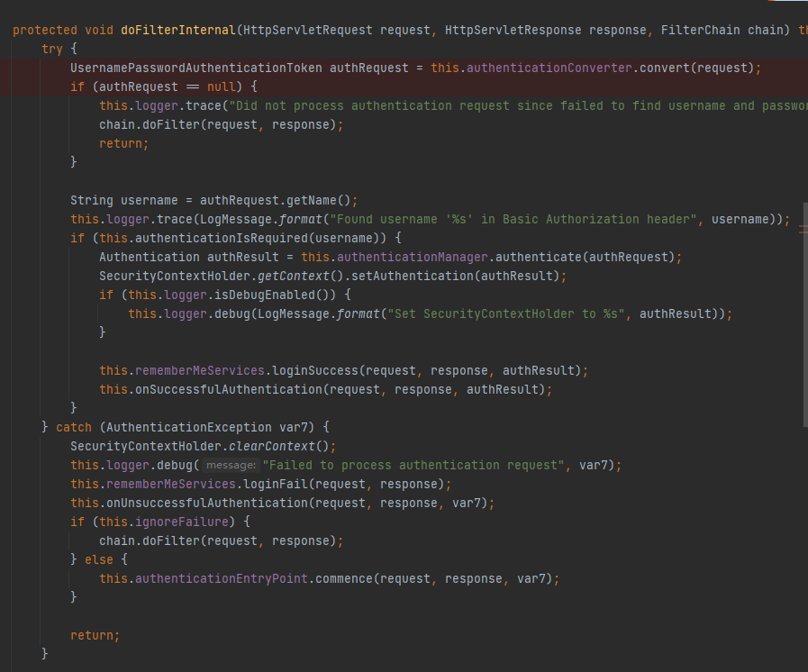Click the catch keyword
The image size is (808, 672).
[74, 427]
